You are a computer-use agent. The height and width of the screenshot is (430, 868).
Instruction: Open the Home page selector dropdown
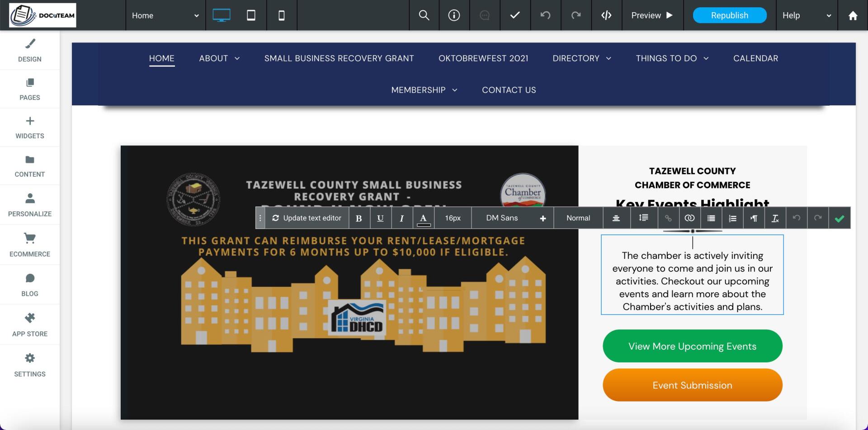point(165,15)
